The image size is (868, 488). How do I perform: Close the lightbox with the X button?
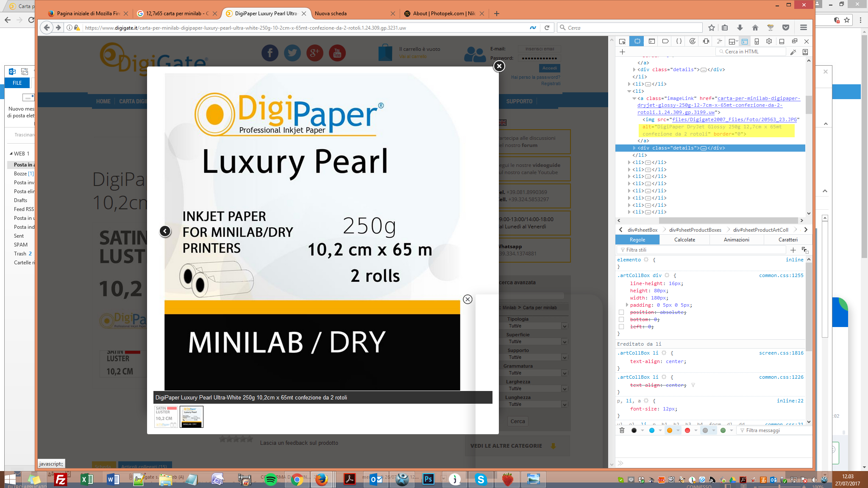(499, 66)
